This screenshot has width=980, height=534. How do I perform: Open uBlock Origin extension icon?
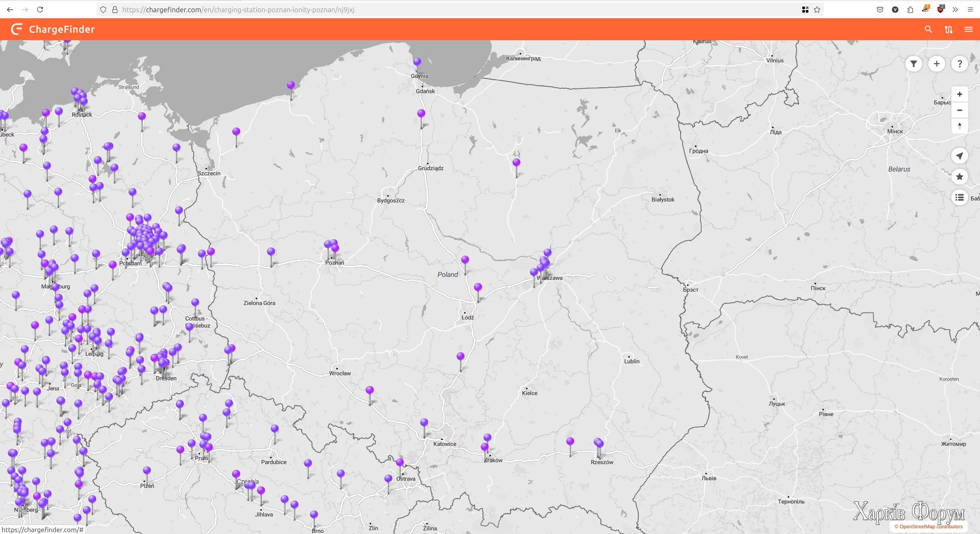click(941, 10)
